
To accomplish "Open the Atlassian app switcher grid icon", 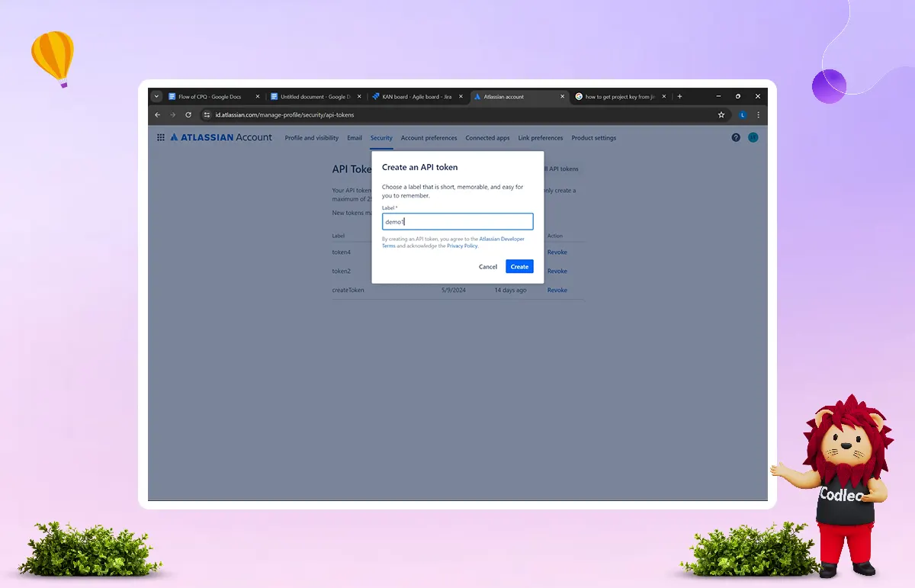I will coord(161,138).
